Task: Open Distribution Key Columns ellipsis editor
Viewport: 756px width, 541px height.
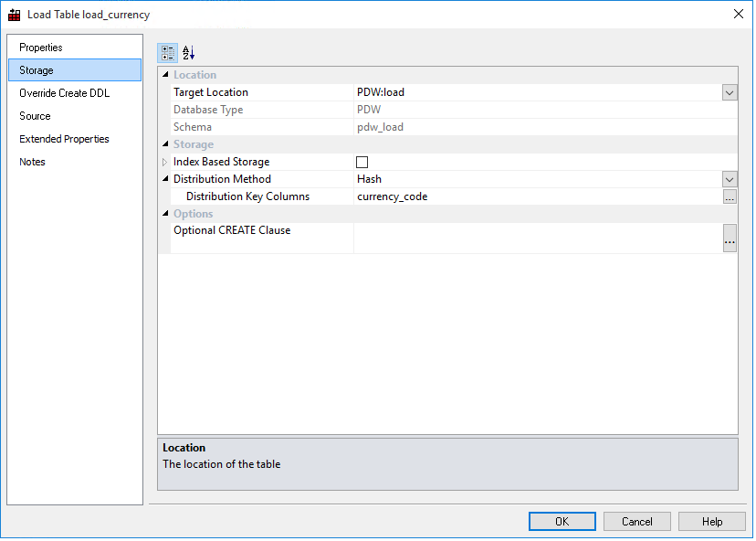Action: click(730, 196)
